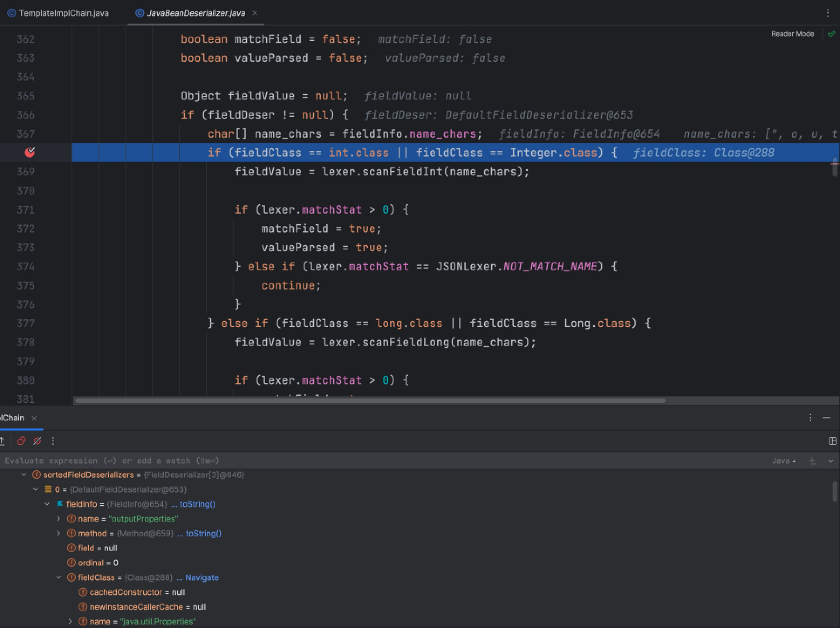
Task: Close the JavaBeanDeserializer.java tab
Action: click(255, 13)
